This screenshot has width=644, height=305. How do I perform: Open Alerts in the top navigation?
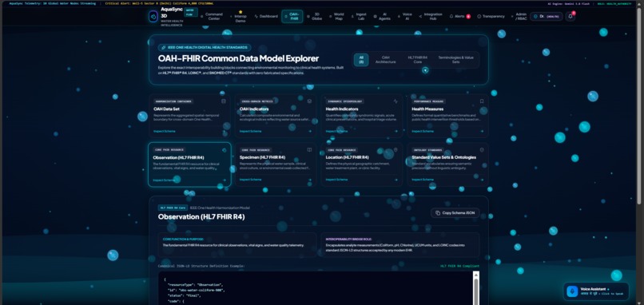click(459, 17)
